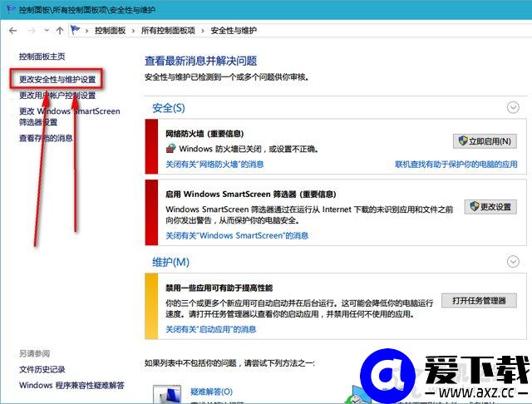Viewport: 532px width, 404px height.
Task: Click the firewall icon beside Windows 防火墙已关闭
Action: (170, 149)
